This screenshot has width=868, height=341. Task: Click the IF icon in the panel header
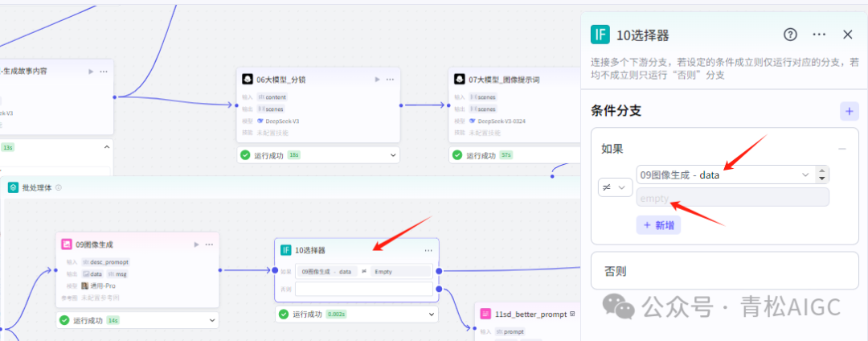(x=600, y=35)
